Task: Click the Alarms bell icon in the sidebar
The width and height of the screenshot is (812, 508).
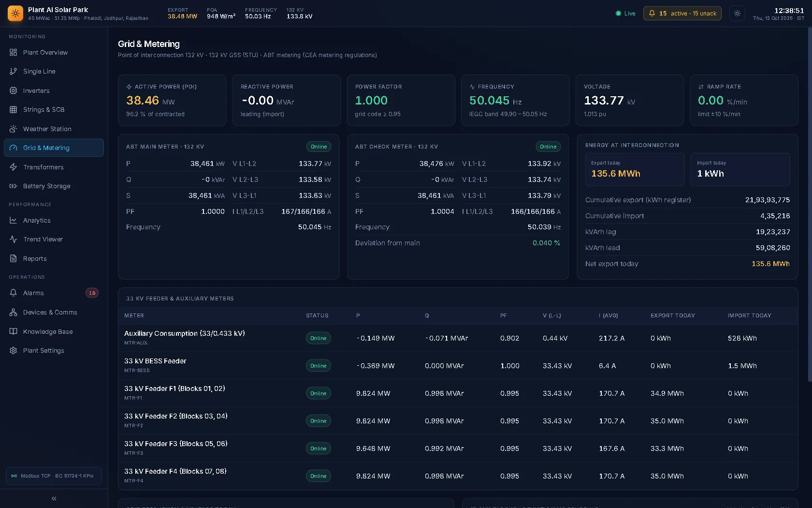Action: pyautogui.click(x=14, y=293)
